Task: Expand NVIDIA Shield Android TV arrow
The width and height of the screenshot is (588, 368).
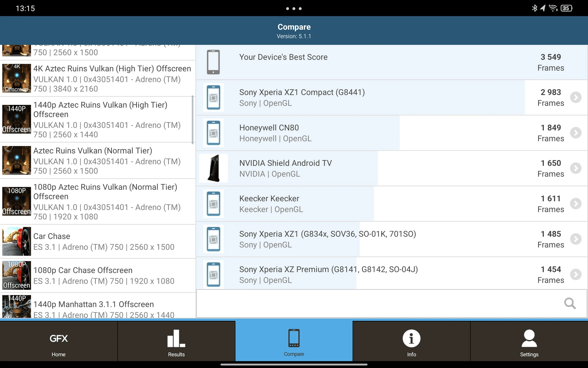Action: (576, 168)
